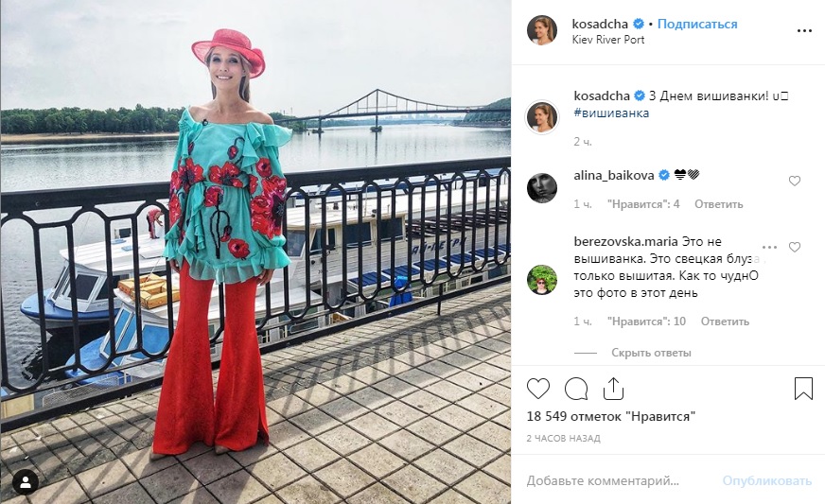Screen dimensions: 825x504
Task: Save post with bookmark icon
Action: coord(803,389)
